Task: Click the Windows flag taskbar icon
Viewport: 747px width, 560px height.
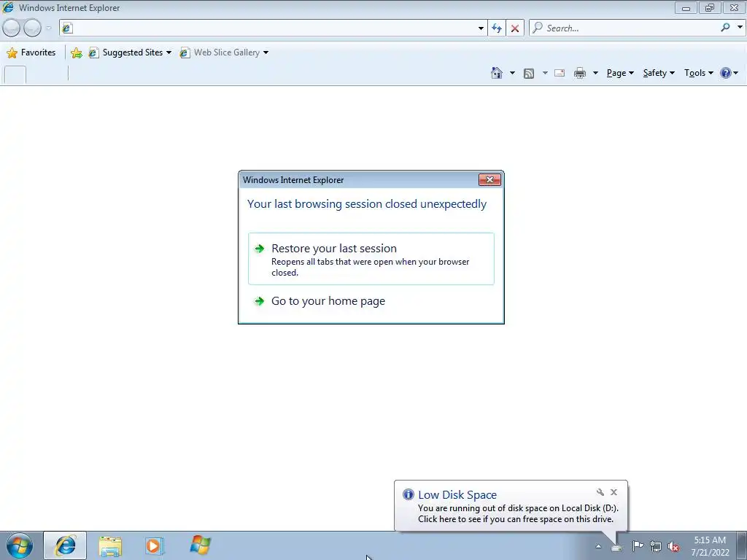Action: (x=200, y=545)
